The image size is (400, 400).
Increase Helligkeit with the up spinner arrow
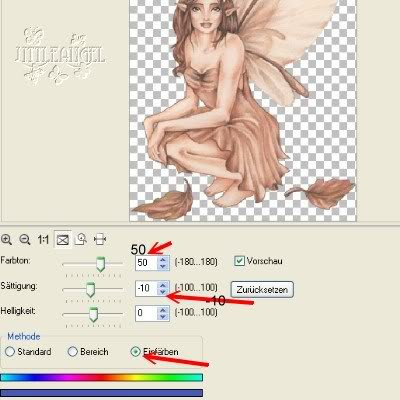pyautogui.click(x=163, y=310)
